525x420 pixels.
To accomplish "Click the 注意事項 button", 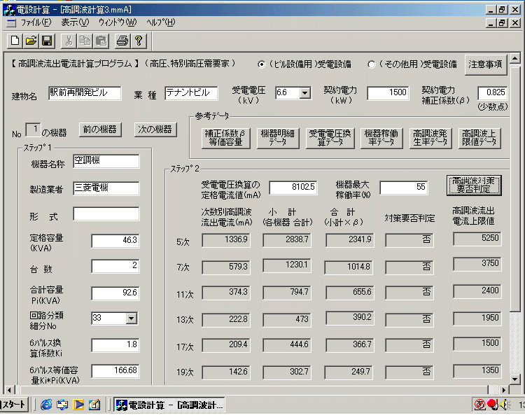I will 485,64.
